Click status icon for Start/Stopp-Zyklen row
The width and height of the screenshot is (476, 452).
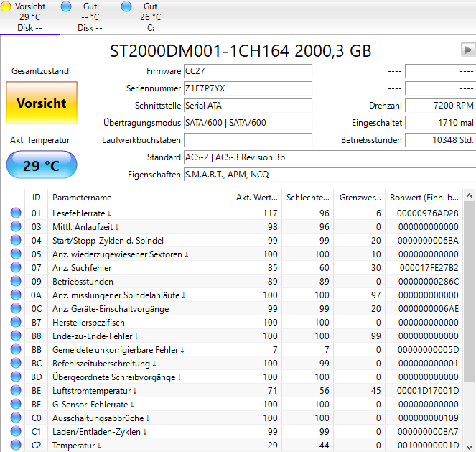coord(16,240)
